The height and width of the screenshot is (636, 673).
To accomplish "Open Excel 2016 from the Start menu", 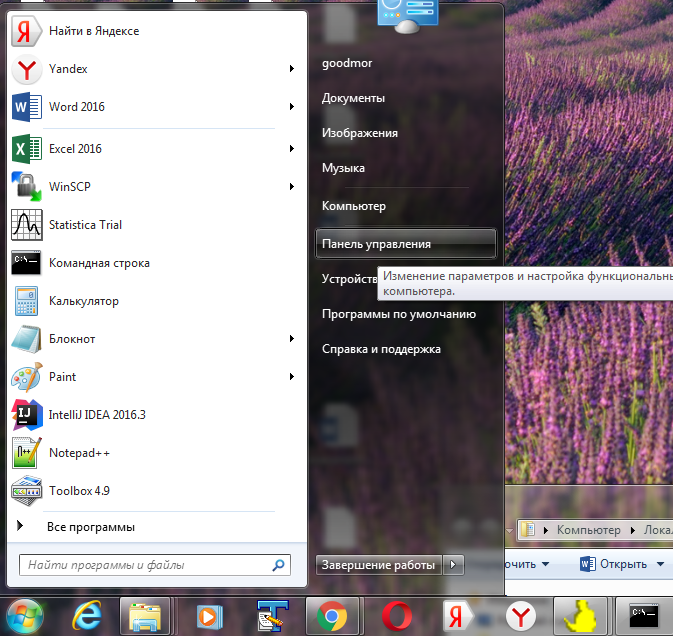I will [26, 149].
